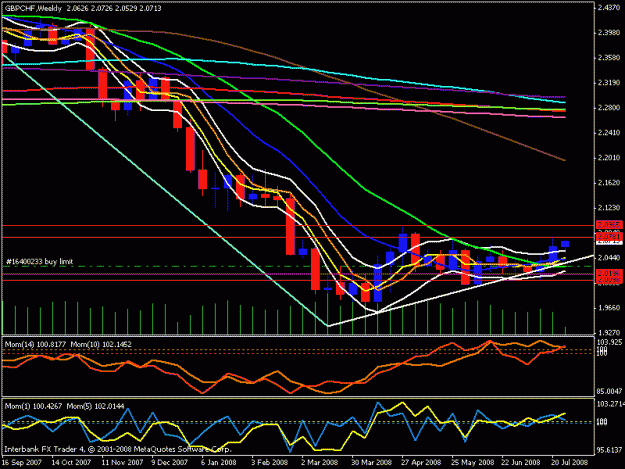Click the '16 Sep 2007' date label
The width and height of the screenshot is (625, 469).
click(x=21, y=462)
